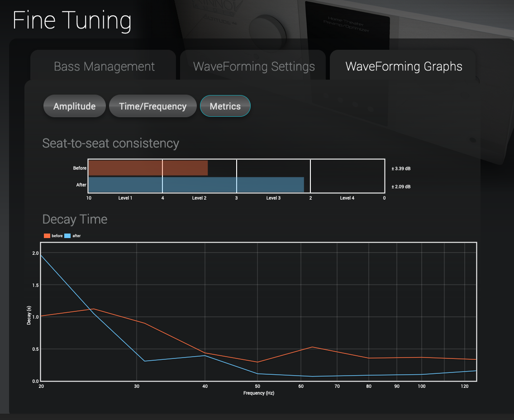Click the 'Level 2' axis label
This screenshot has width=514, height=420.
(199, 198)
